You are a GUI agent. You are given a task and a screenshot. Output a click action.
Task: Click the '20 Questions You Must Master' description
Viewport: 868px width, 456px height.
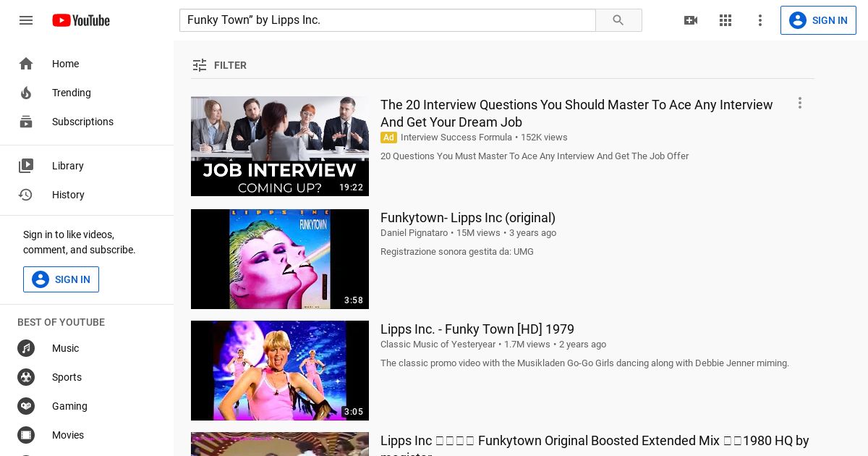tap(535, 156)
